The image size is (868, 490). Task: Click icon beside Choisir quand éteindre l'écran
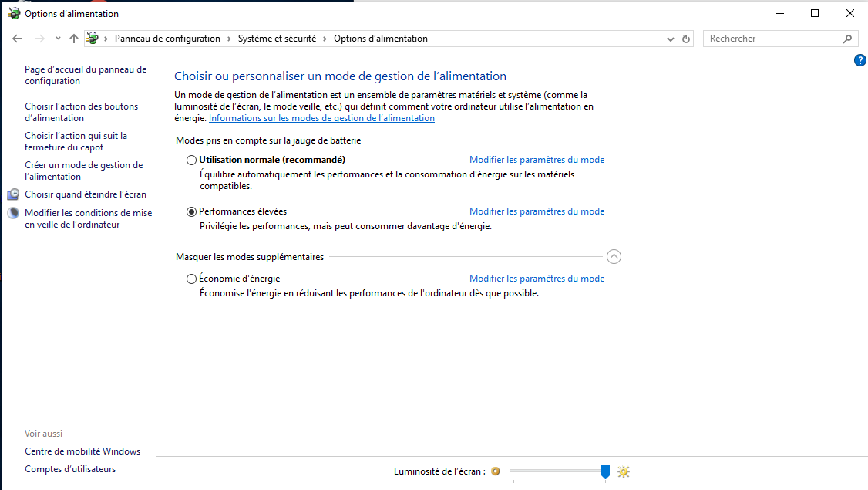[x=13, y=194]
